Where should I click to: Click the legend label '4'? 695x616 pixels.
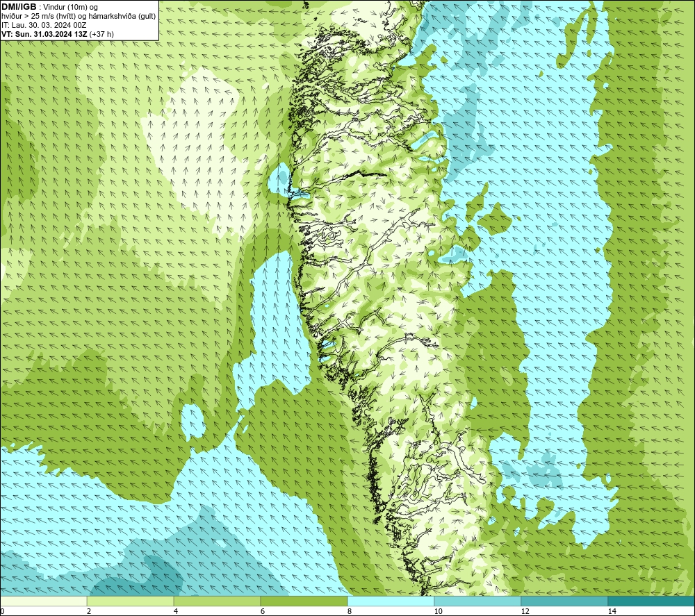click(176, 612)
